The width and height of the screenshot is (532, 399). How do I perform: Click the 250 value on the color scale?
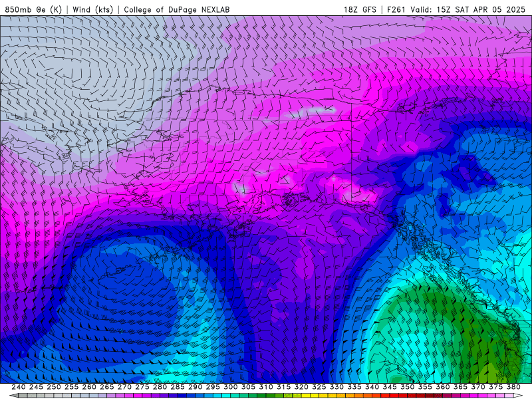click(x=54, y=387)
